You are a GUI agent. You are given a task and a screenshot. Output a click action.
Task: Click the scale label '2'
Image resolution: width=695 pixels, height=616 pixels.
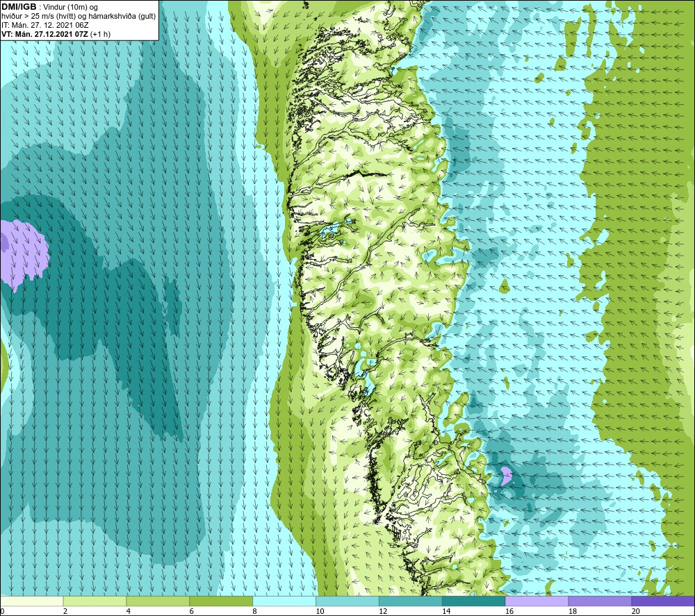coord(65,611)
